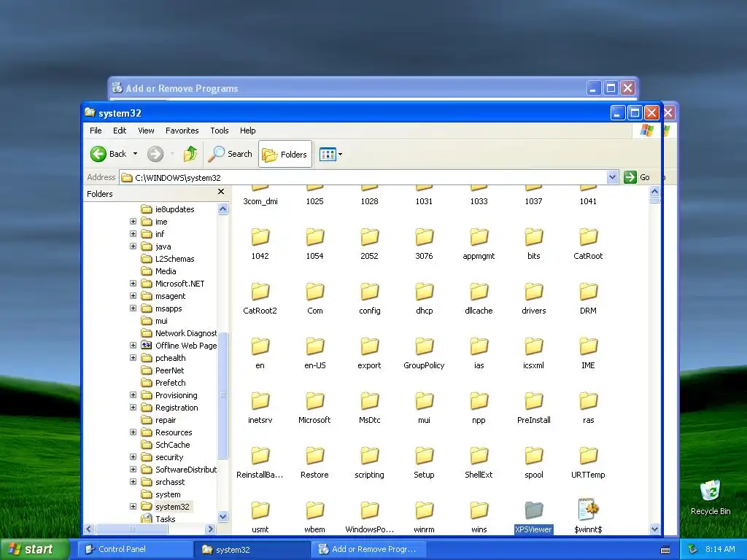Select the dllcache folder icon
747x560 pixels.
[x=479, y=292]
